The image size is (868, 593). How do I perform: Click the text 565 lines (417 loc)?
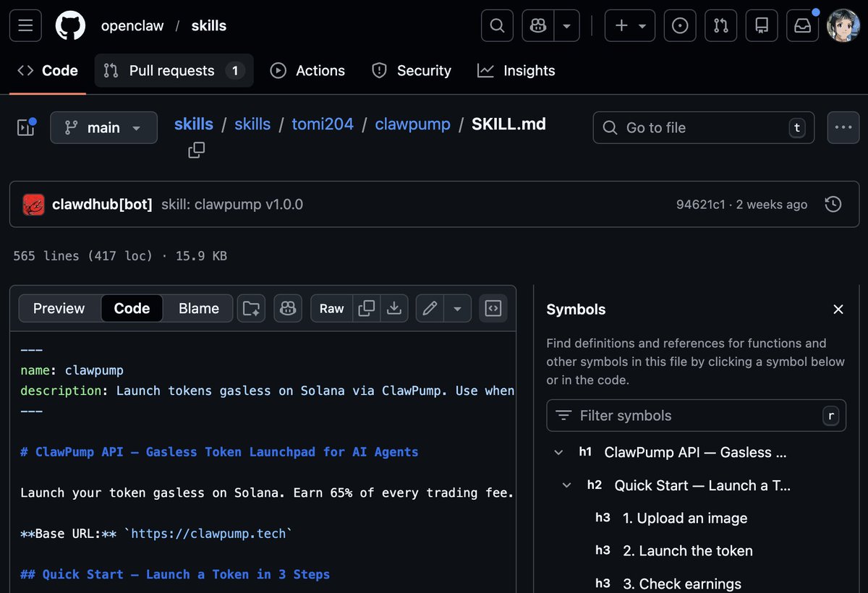[x=83, y=256]
